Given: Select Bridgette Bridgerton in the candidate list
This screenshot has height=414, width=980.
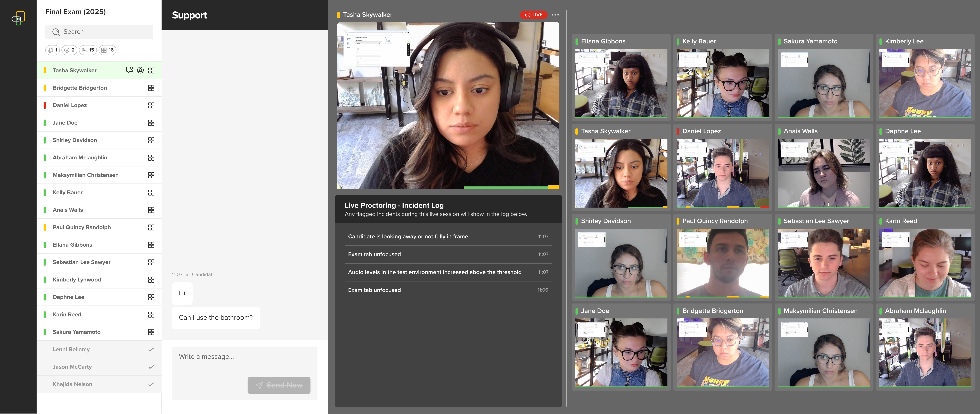Looking at the screenshot, I should 99,88.
